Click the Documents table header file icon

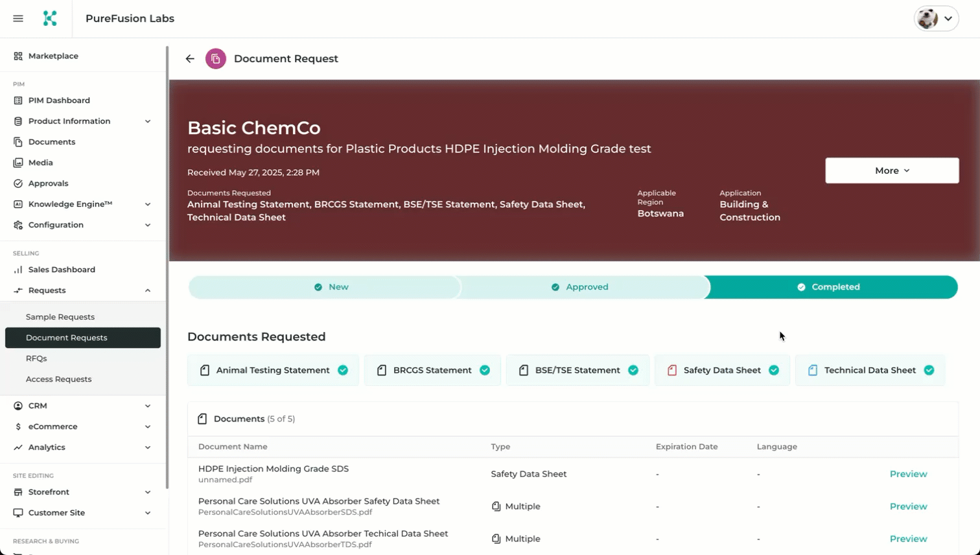202,419
